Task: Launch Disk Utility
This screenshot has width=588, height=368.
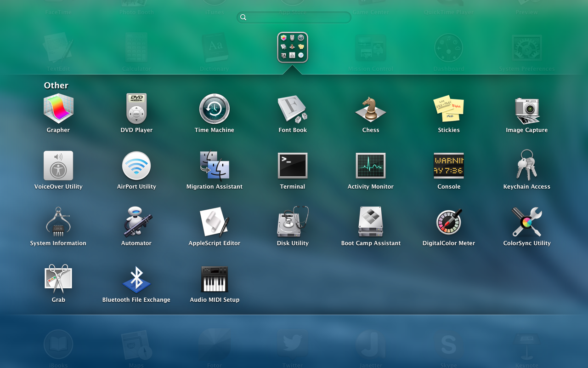Action: click(293, 222)
